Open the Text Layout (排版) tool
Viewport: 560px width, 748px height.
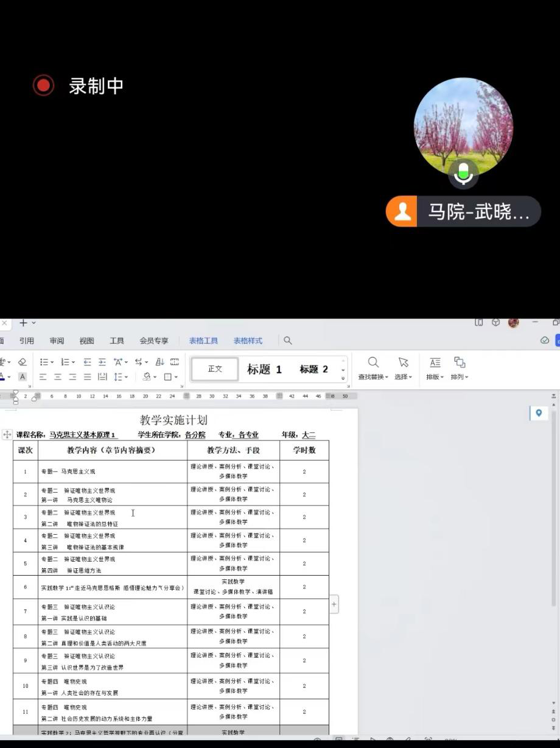[435, 362]
